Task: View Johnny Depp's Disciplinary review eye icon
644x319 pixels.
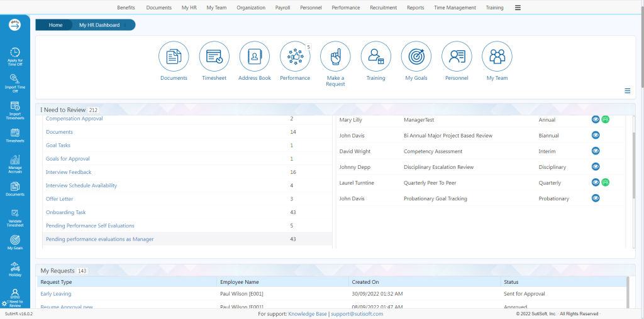Action: tap(596, 166)
